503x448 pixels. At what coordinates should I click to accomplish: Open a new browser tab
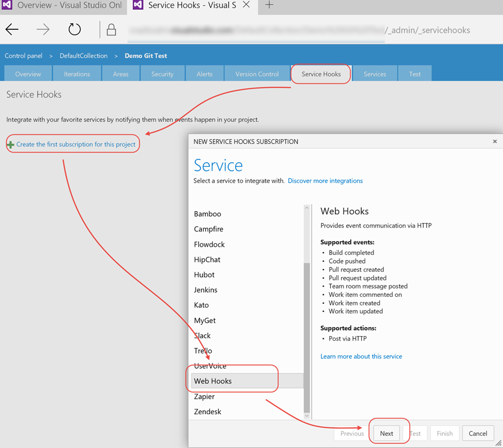tap(269, 5)
